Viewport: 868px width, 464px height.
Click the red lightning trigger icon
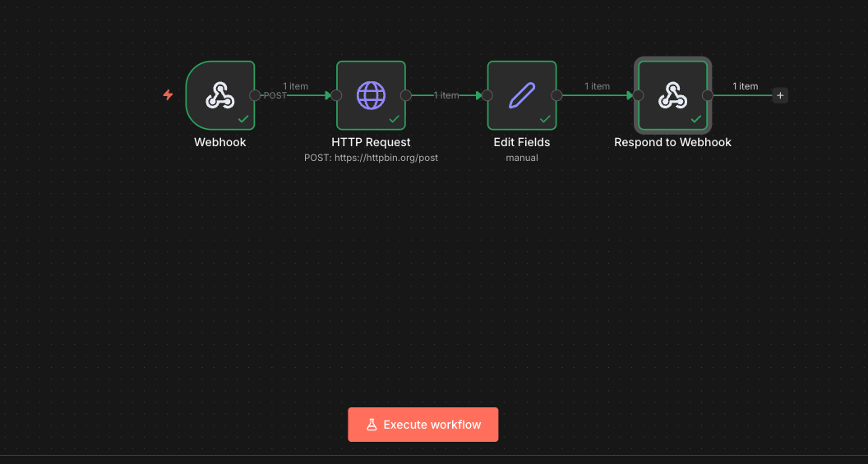(x=168, y=95)
